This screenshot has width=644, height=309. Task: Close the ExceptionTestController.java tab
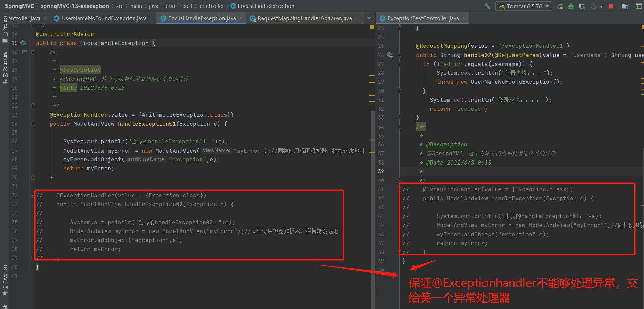464,18
